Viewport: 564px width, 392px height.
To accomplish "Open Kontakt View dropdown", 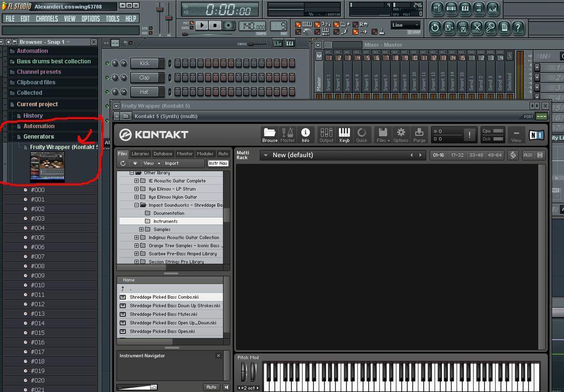I will 152,163.
